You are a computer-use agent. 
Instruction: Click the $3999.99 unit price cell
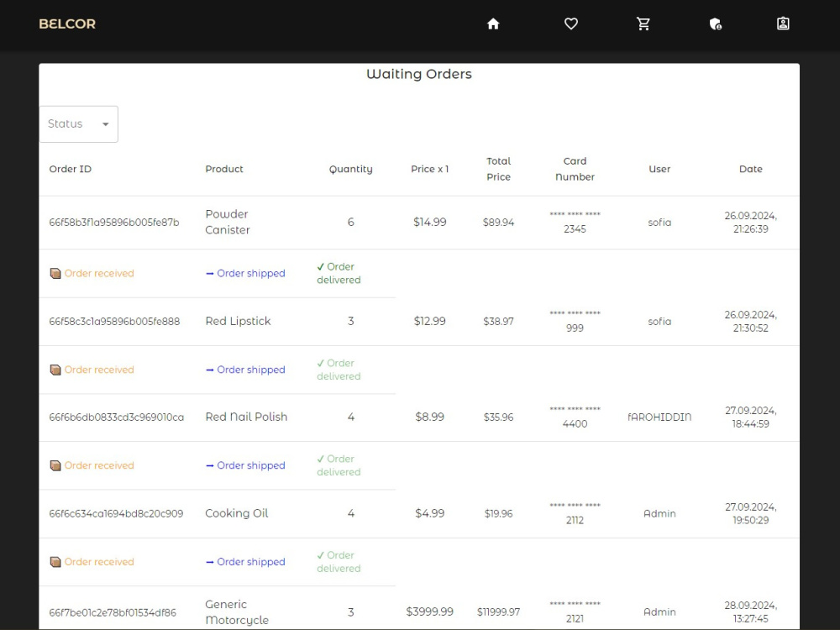(x=429, y=612)
